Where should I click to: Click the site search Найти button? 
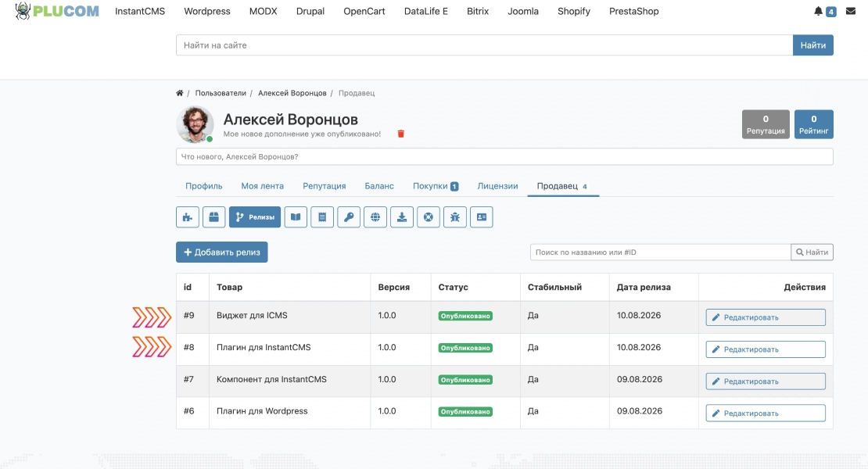[813, 45]
